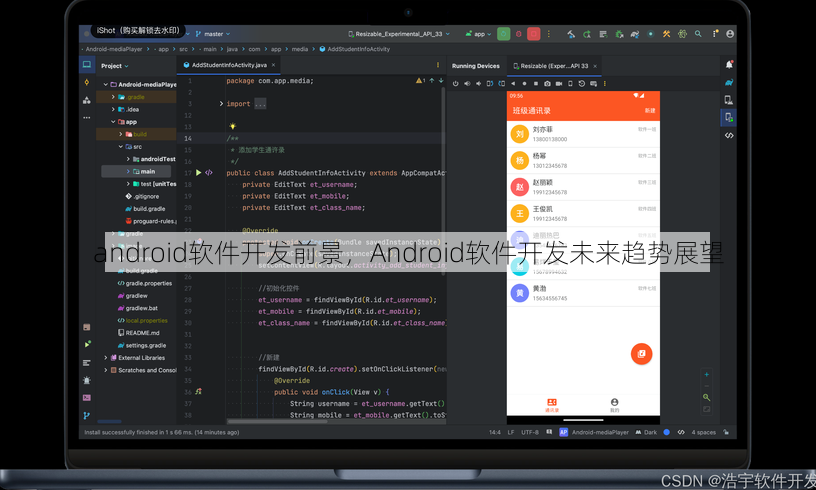816x490 pixels.
Task: Click emulator Overview square icon
Action: tap(536, 83)
